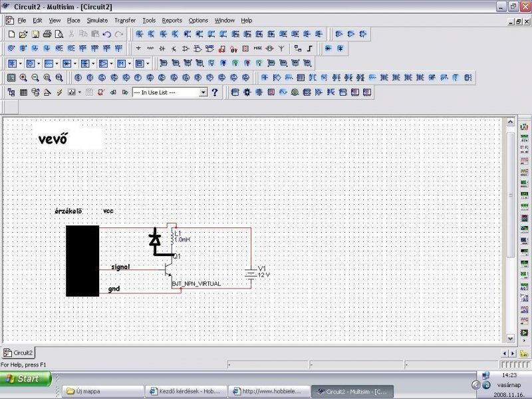This screenshot has width=532, height=399.
Task: Open the Database Manager
Action: 35,92
